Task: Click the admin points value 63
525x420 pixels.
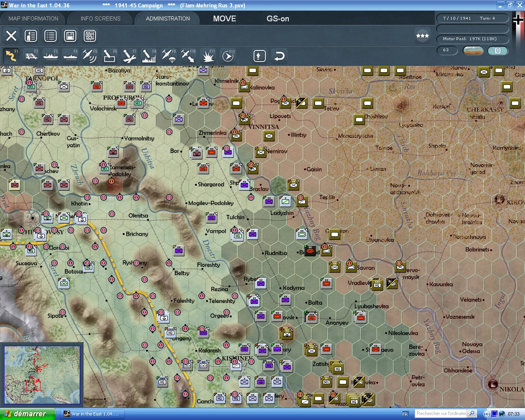Action: (448, 50)
